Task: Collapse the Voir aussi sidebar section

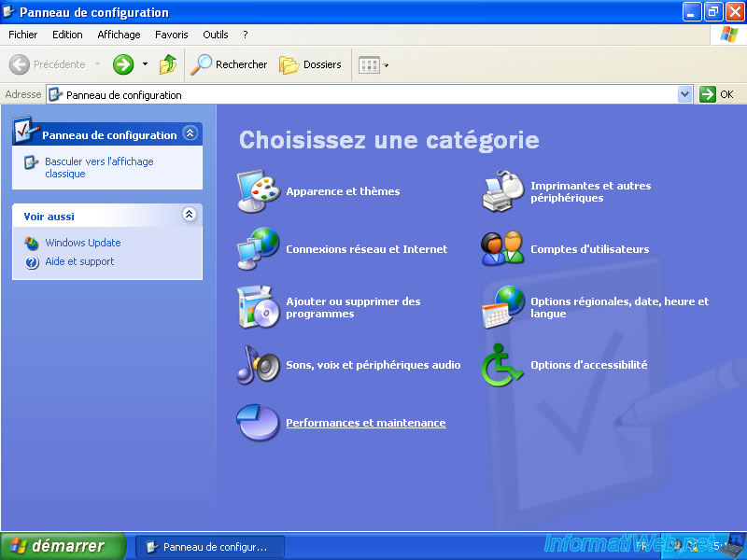Action: (190, 215)
